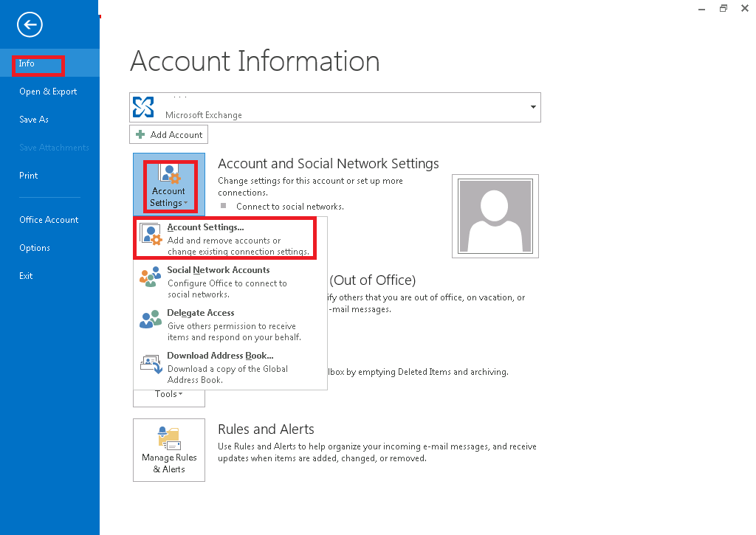
Task: Select Exit from the sidebar
Action: coord(26,275)
